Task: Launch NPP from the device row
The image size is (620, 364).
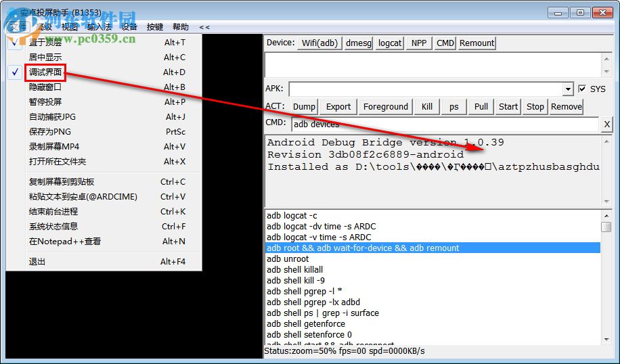Action: [419, 43]
